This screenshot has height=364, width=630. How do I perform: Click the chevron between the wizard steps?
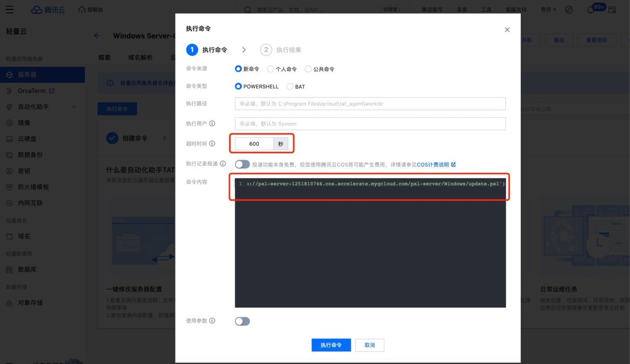[x=244, y=50]
